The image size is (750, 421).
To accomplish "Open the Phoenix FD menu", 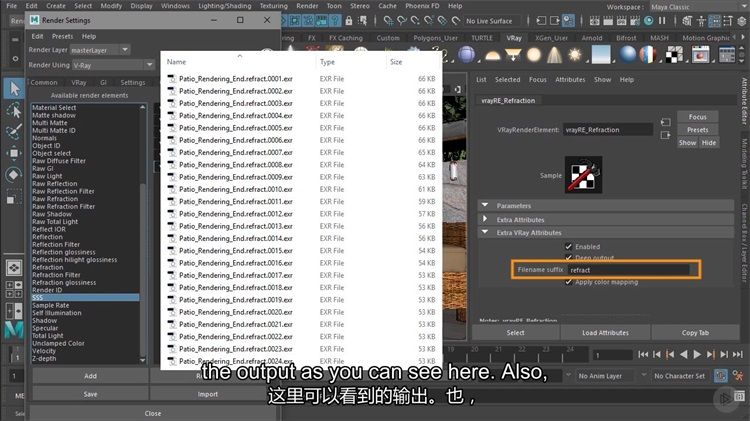I will pos(422,6).
